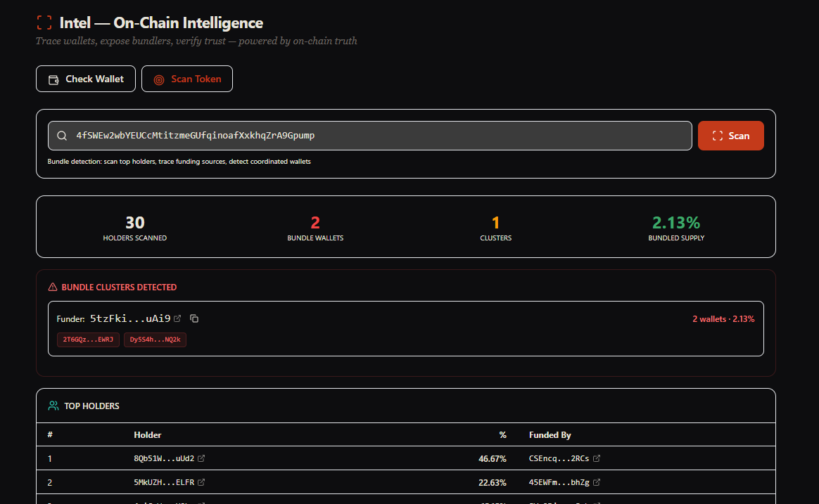Click the Funded By column header
The width and height of the screenshot is (819, 504).
[x=550, y=434]
